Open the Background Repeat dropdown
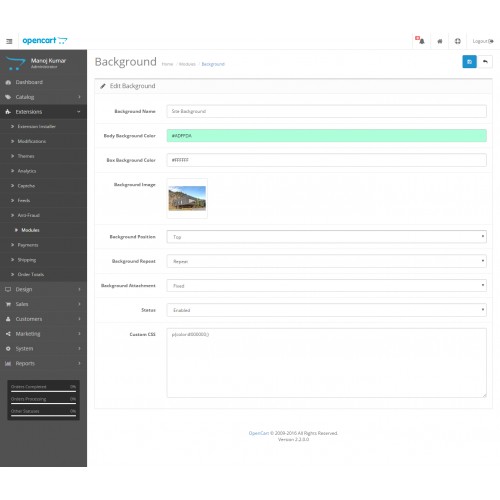This screenshot has height=500, width=500. tap(326, 261)
